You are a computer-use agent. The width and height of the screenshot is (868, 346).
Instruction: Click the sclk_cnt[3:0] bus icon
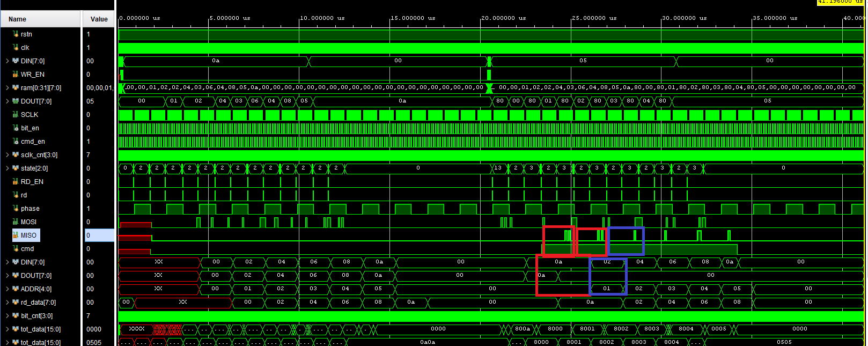tap(16, 154)
